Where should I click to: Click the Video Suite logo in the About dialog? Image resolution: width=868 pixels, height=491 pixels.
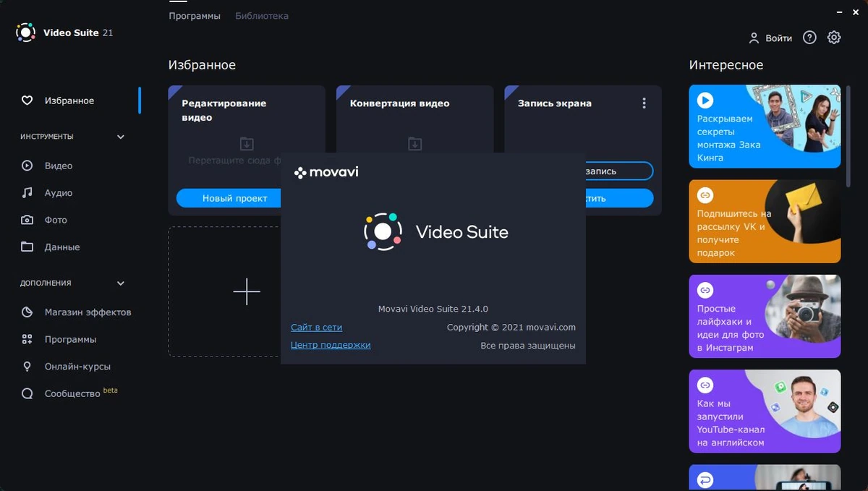[x=383, y=232]
